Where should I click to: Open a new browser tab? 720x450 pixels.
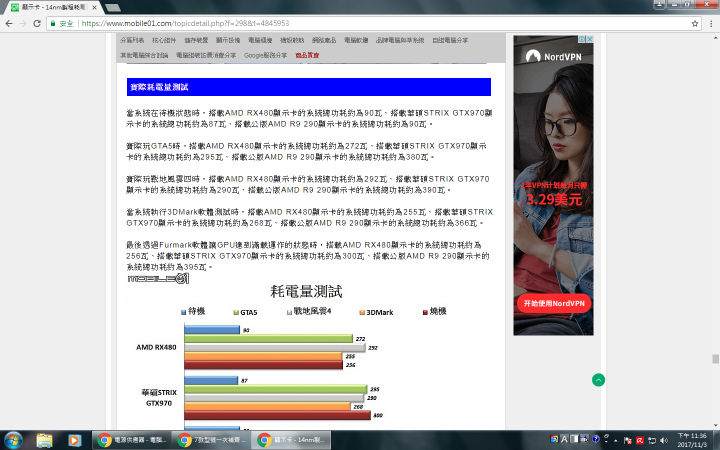tap(112, 8)
